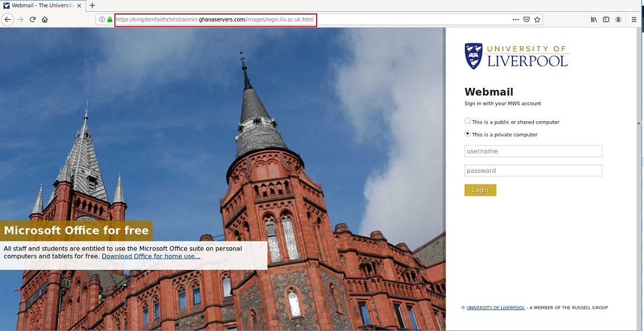Toggle the sidebar view icon
The image size is (644, 331).
coord(606,19)
